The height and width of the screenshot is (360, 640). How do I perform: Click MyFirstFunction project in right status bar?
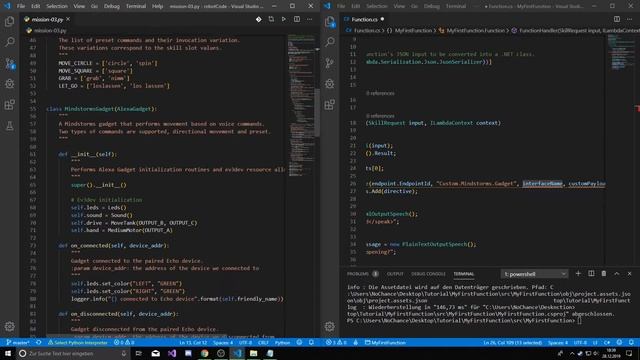[x=385, y=342]
